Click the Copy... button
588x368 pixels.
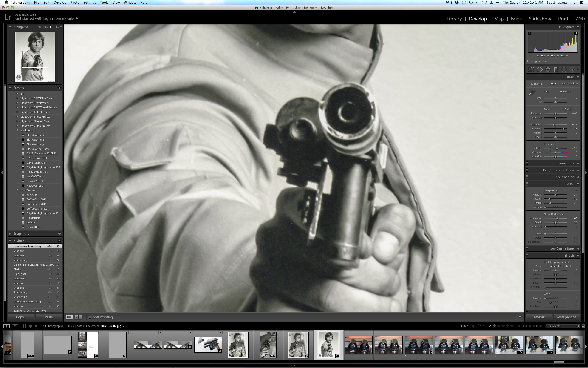pos(21,317)
